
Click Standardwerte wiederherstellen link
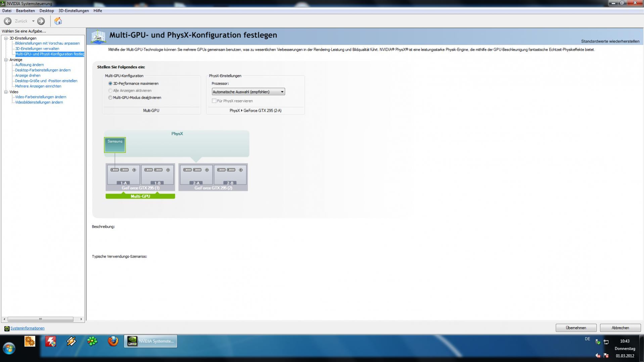(x=610, y=41)
